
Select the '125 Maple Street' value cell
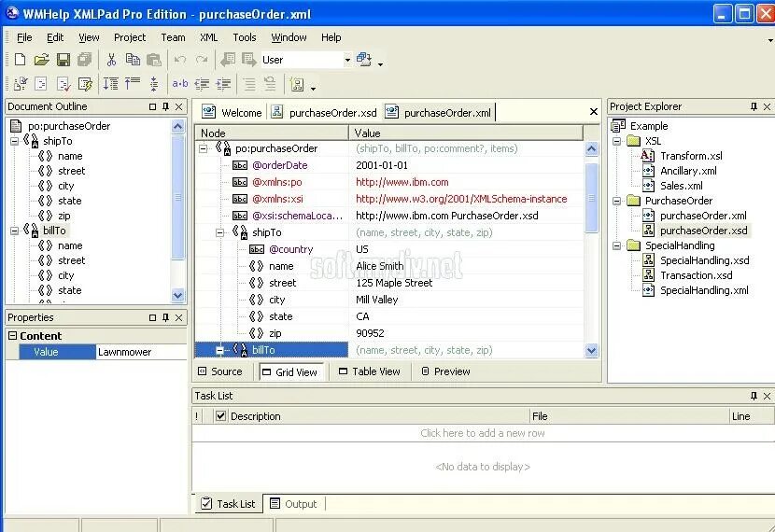(x=466, y=283)
